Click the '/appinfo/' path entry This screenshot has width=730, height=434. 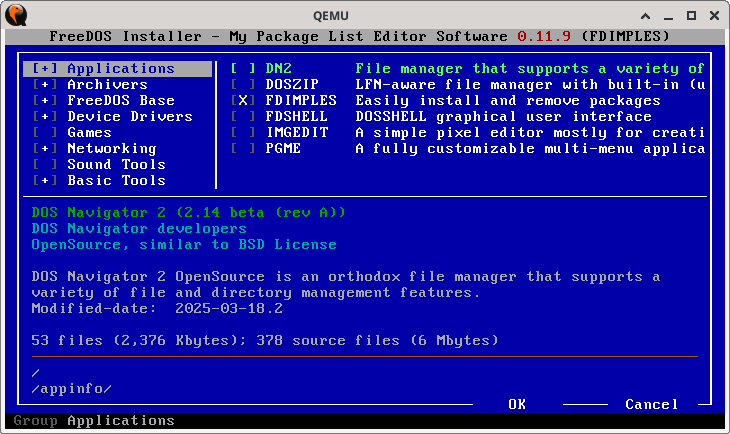71,388
